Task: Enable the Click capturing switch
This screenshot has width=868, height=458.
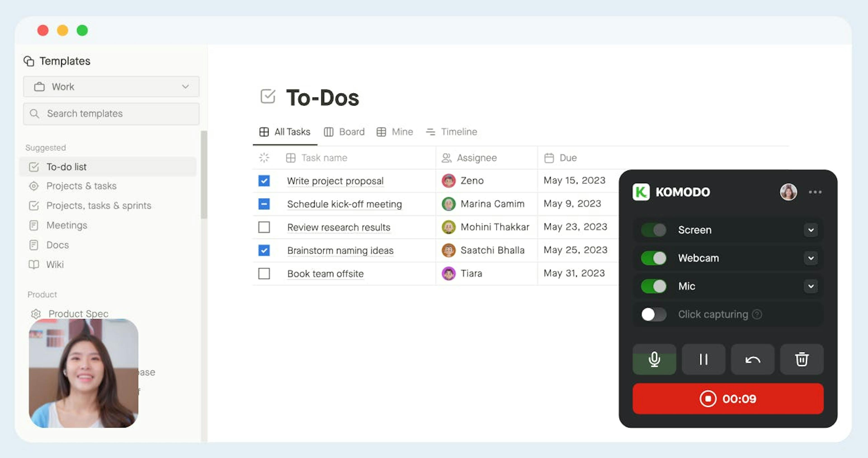Action: point(653,314)
